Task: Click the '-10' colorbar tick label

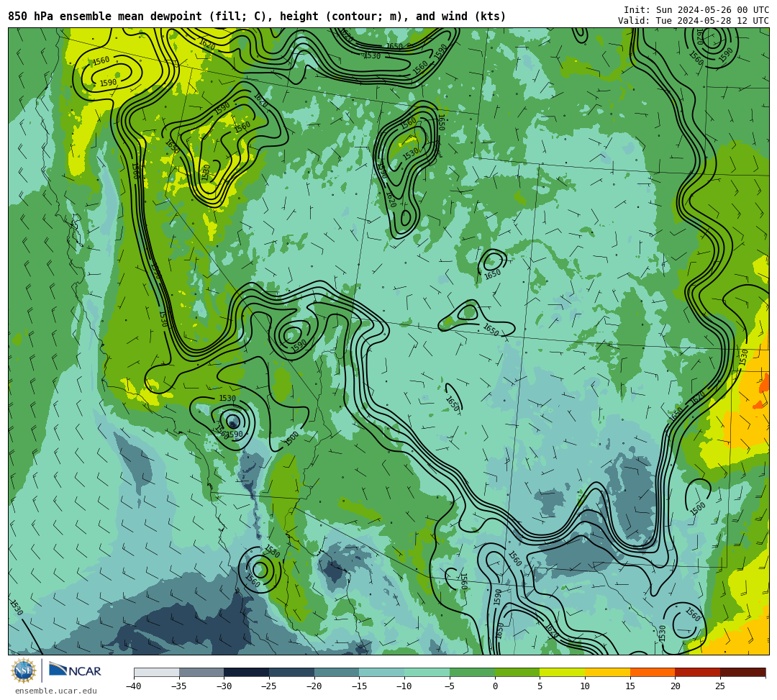Action: point(404,686)
